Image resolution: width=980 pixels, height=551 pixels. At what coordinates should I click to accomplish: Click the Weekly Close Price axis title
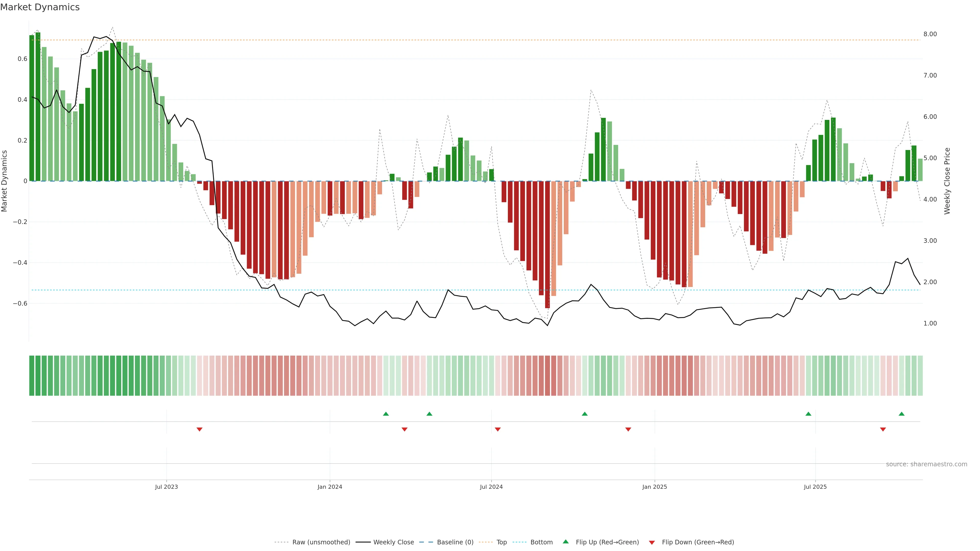click(x=947, y=181)
